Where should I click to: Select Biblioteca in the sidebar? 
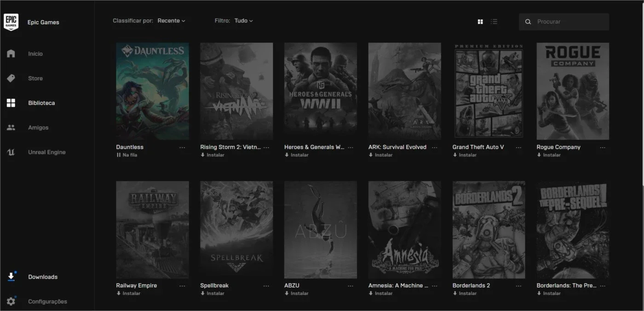41,103
